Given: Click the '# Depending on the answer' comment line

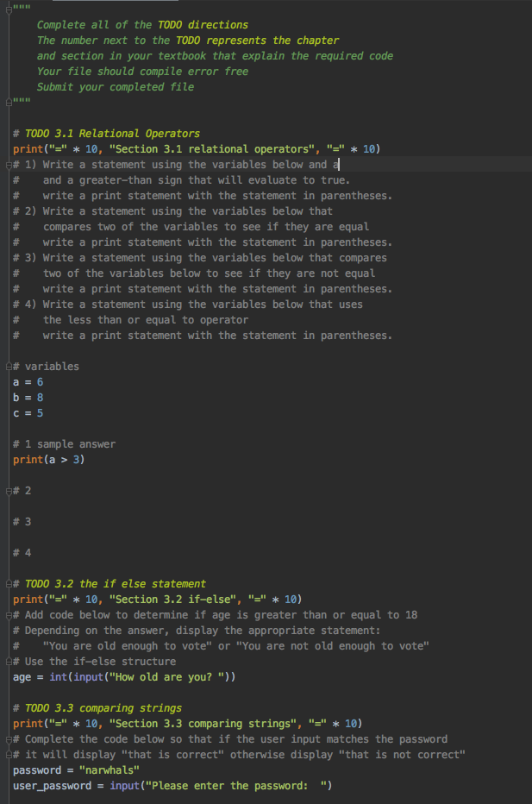Looking at the screenshot, I should coord(197,631).
